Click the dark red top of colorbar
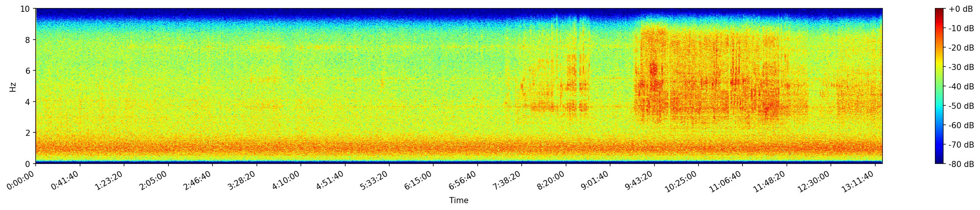The height and width of the screenshot is (210, 980). [x=939, y=10]
